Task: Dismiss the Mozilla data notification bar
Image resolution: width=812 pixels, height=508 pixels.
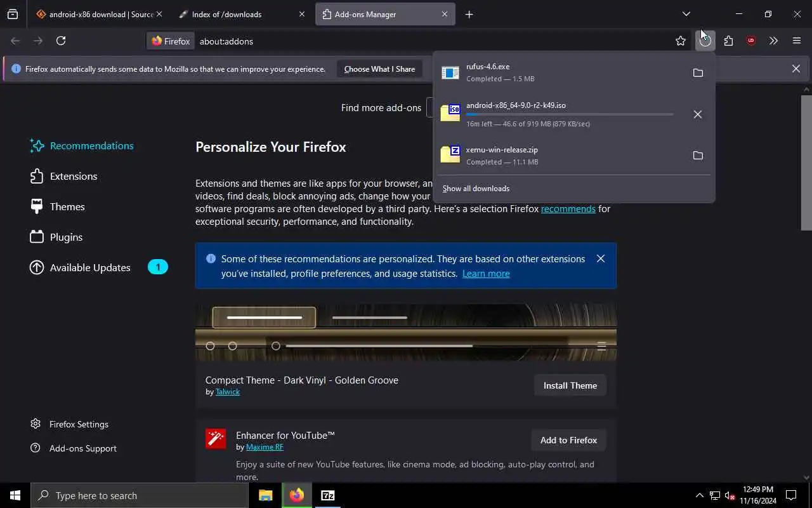Action: tap(796, 69)
